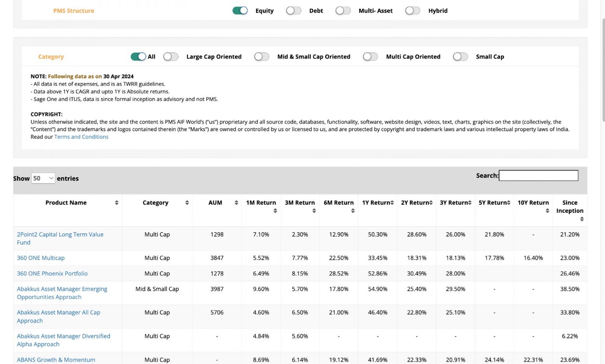Open Abakkus Asset Manager All Cap Approach
This screenshot has width=605, height=364.
coord(58,316)
